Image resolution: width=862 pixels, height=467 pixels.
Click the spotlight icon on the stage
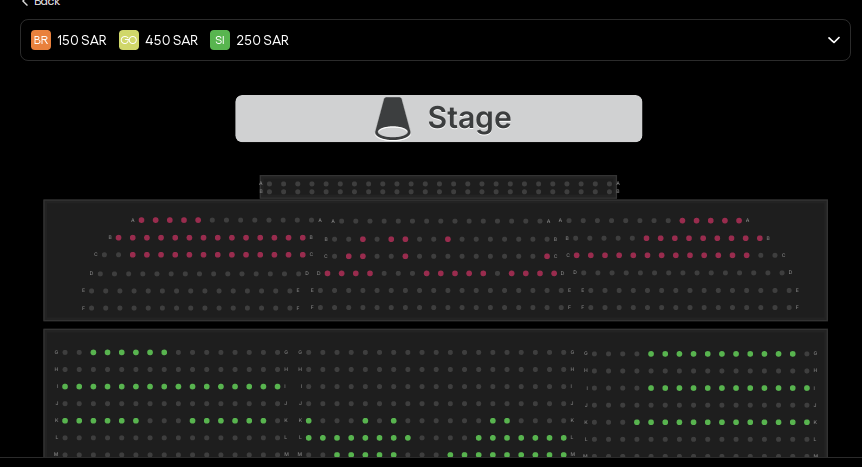point(393,118)
